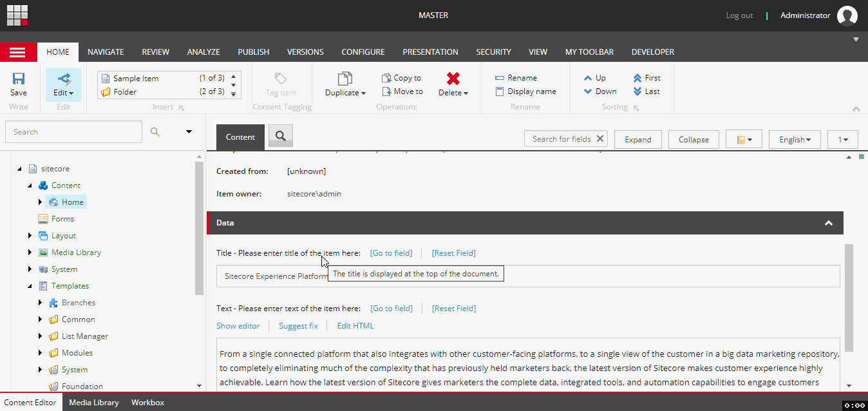Image resolution: width=868 pixels, height=411 pixels.
Task: Switch to Media Library bottom tab
Action: pyautogui.click(x=94, y=403)
